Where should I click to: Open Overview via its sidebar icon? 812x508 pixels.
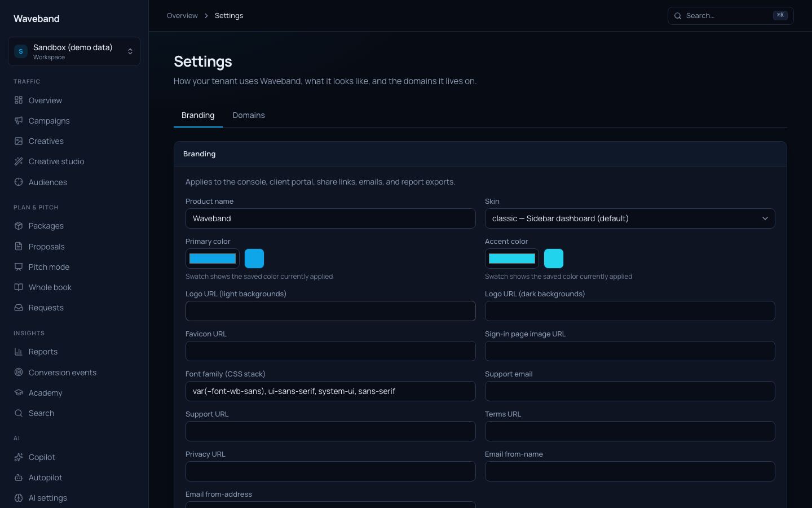tap(19, 100)
